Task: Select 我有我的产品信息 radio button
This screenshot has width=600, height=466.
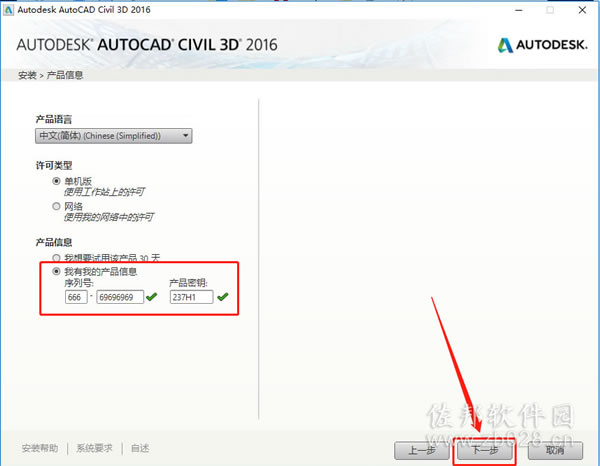Action: pos(56,271)
